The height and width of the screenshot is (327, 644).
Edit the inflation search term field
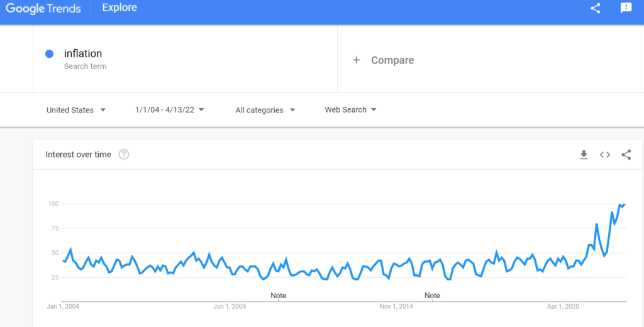tap(185, 58)
